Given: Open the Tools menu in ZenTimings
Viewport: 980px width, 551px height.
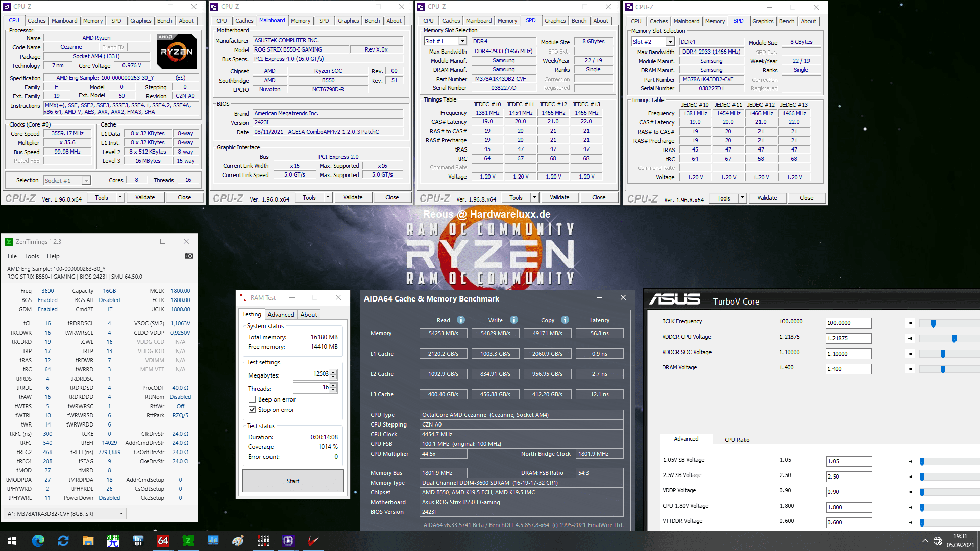Looking at the screenshot, I should (32, 256).
